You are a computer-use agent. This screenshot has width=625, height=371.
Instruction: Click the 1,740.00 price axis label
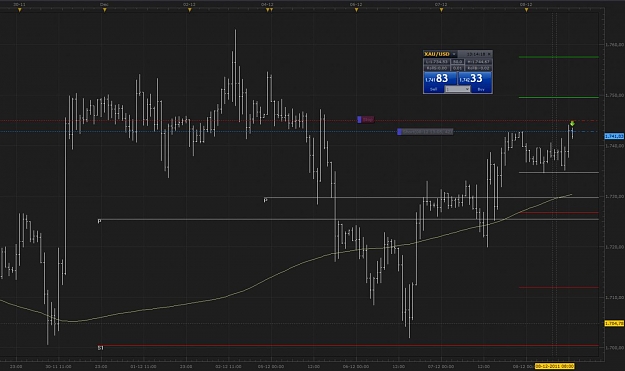click(x=614, y=146)
